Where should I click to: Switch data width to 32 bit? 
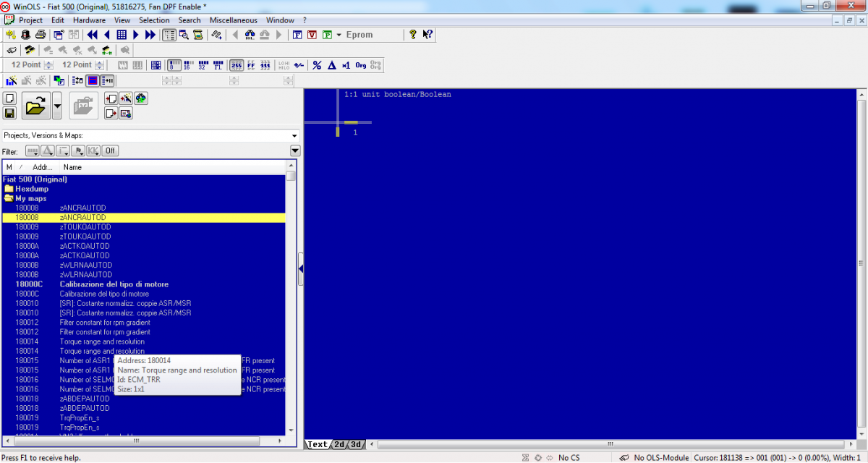tap(202, 65)
